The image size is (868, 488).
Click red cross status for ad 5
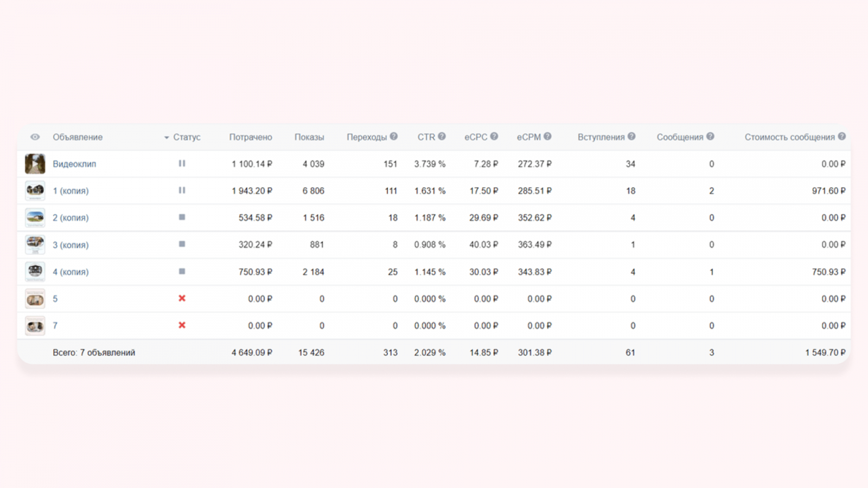coord(182,298)
